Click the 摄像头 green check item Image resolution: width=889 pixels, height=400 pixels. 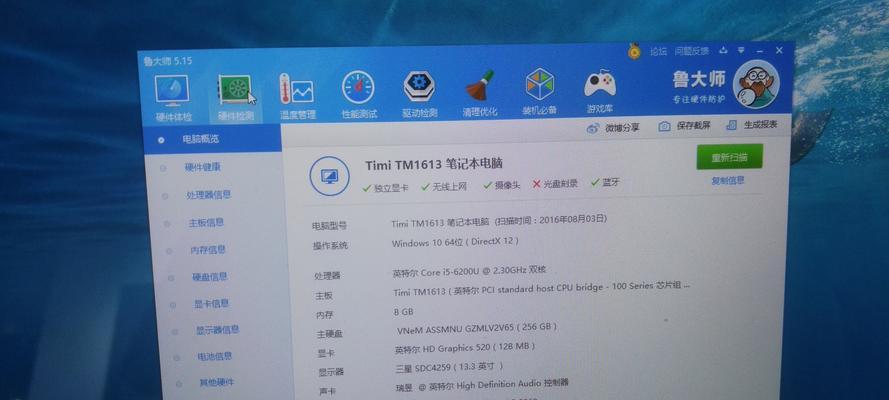point(502,185)
